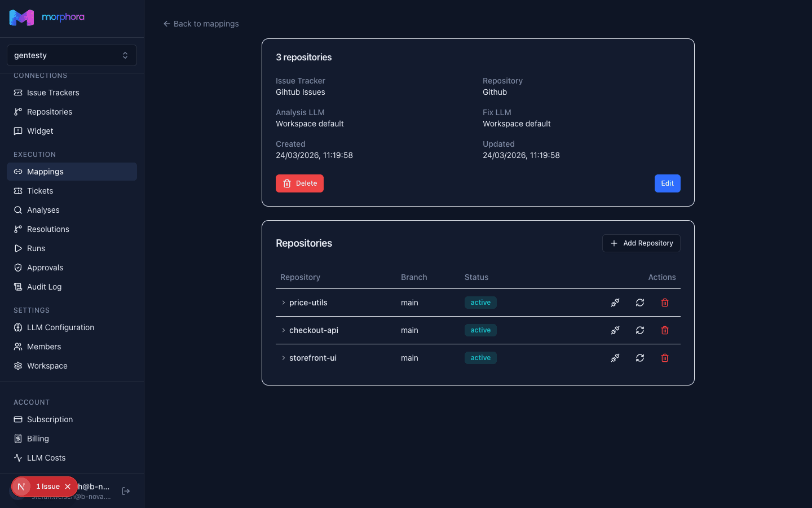The width and height of the screenshot is (812, 508).
Task: Click the trash icon for price-utils row
Action: [x=665, y=303]
